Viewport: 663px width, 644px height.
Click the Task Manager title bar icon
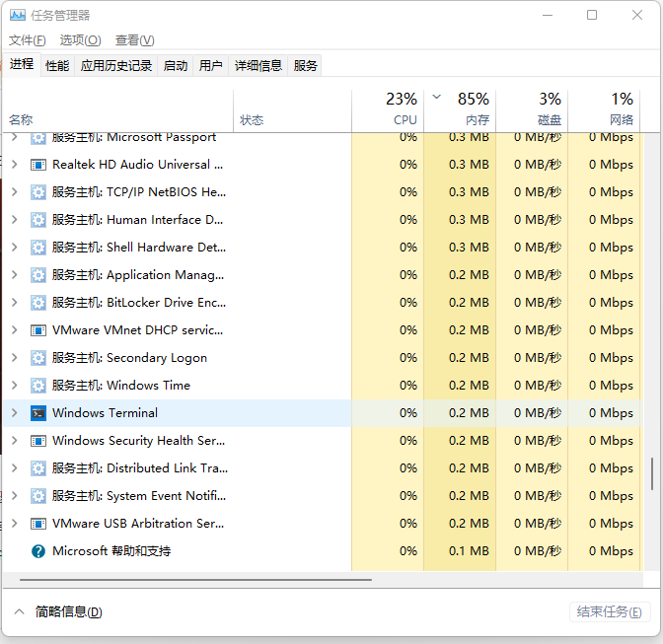click(x=18, y=15)
